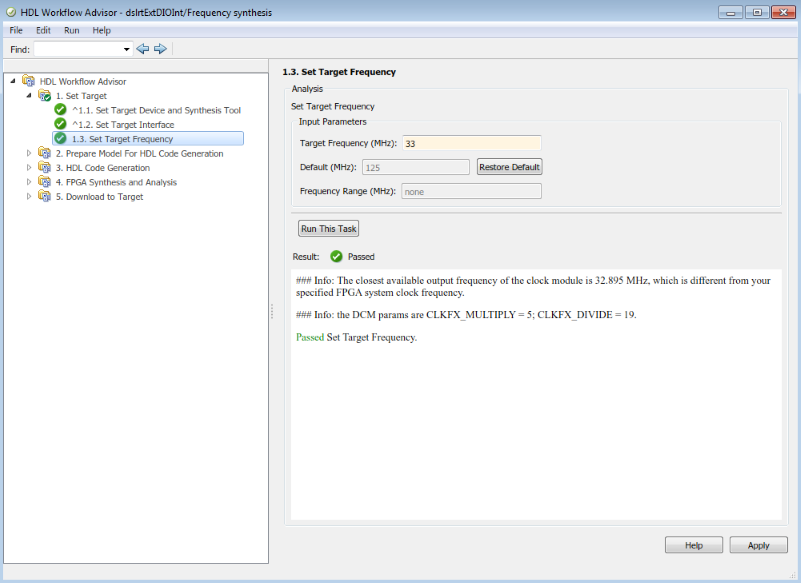This screenshot has height=583, width=801.
Task: Click folder icon of FPGA Synthesis and Analysis
Action: pos(44,182)
